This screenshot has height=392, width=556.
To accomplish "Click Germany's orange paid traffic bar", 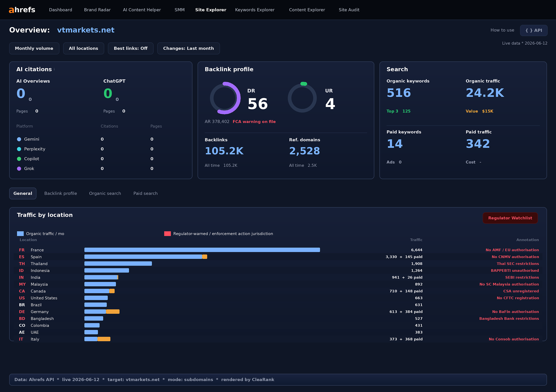I will tap(113, 312).
